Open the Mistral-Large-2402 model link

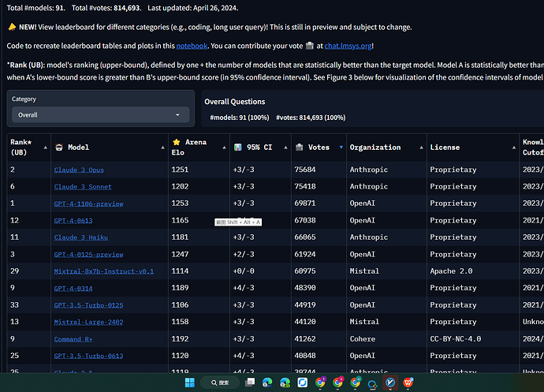click(x=88, y=322)
